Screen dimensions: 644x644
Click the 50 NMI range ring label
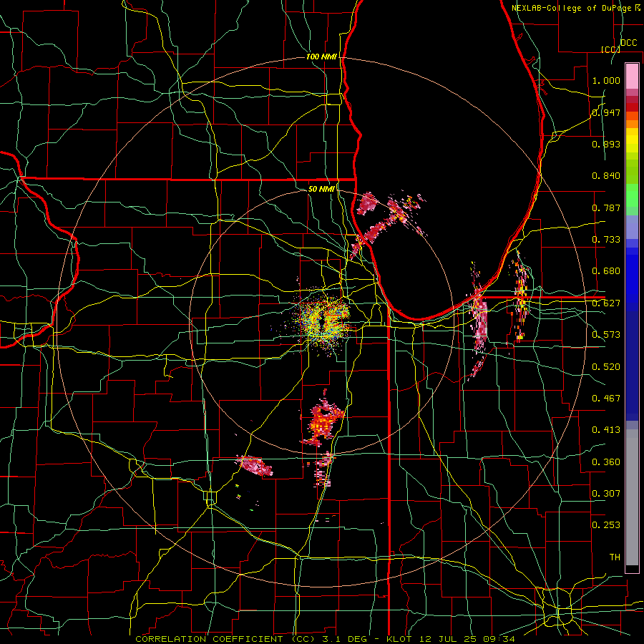point(321,189)
